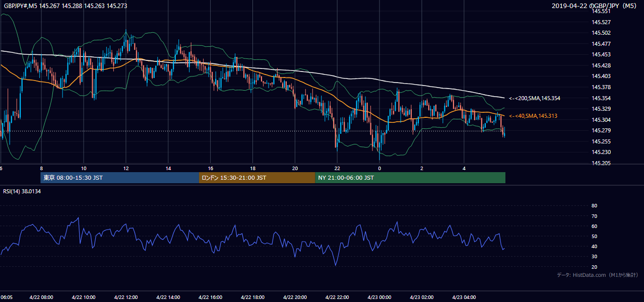Click the 4/23 00:00 time axis label
The height and width of the screenshot is (302, 644).
coord(380,297)
